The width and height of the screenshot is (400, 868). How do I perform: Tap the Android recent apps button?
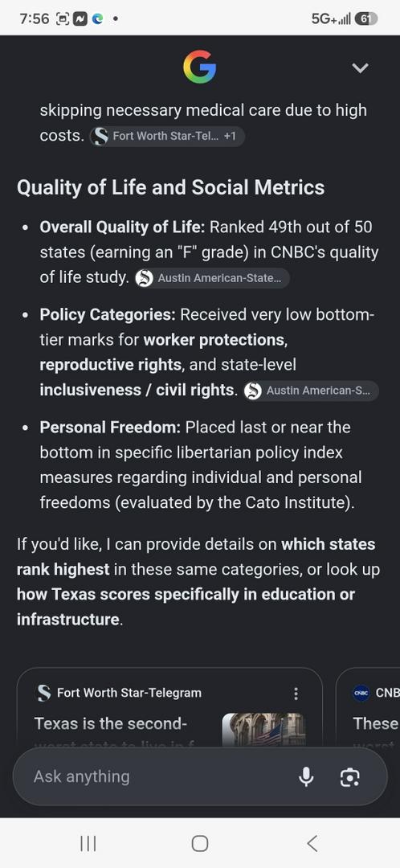(88, 844)
